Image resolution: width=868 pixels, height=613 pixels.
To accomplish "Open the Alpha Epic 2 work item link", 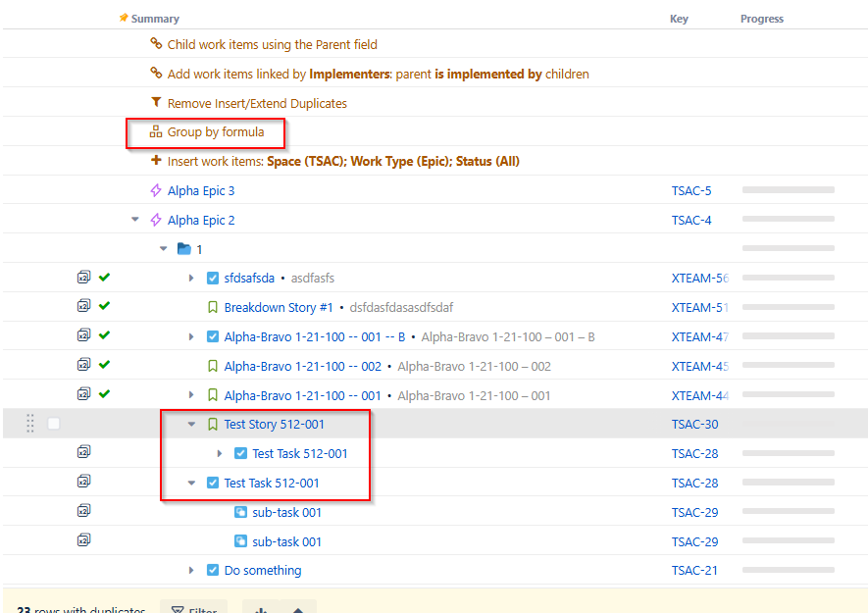I will coord(201,220).
